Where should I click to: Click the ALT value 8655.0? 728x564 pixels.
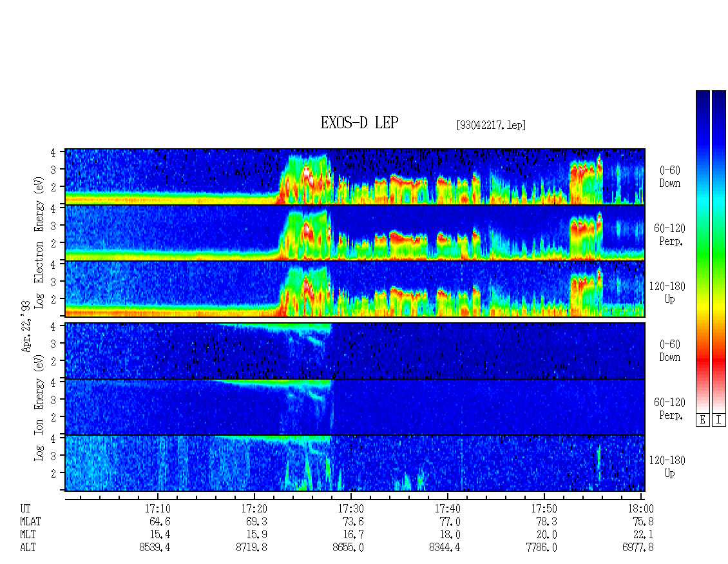click(348, 548)
